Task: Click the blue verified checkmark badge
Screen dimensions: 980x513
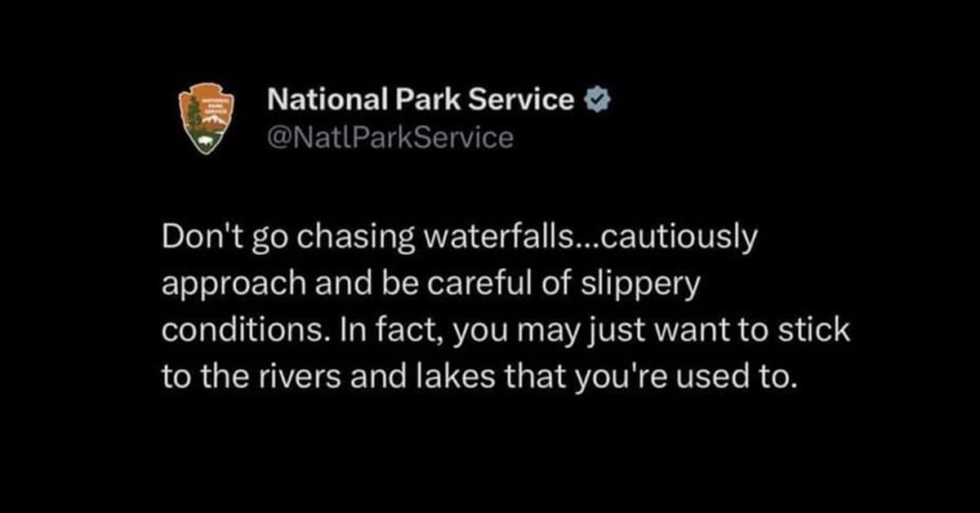Action: point(595,100)
